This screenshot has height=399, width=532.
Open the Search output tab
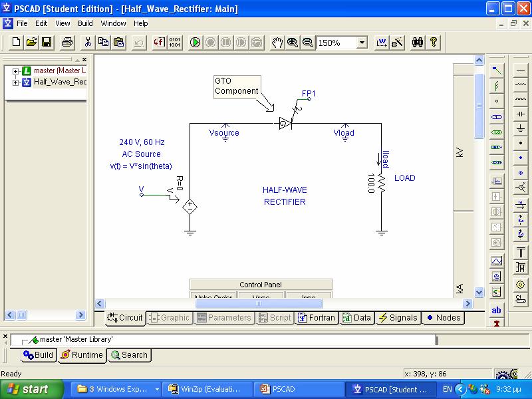click(x=129, y=355)
